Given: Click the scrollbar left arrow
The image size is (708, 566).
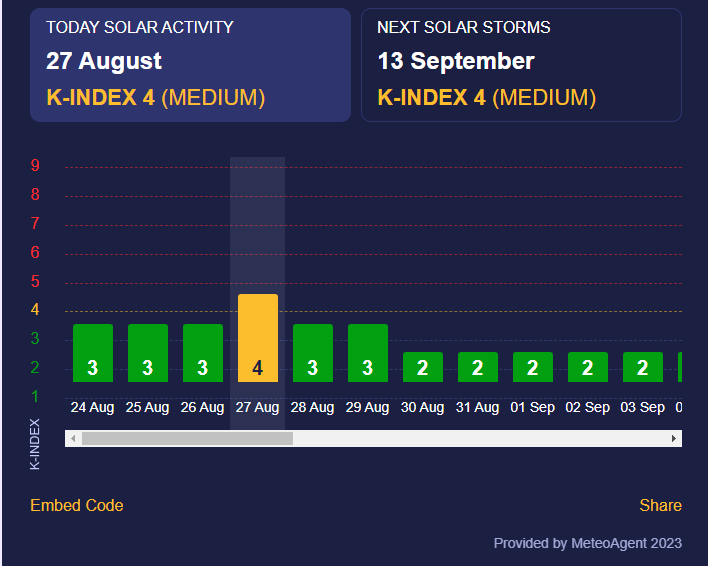Looking at the screenshot, I should tap(72, 438).
